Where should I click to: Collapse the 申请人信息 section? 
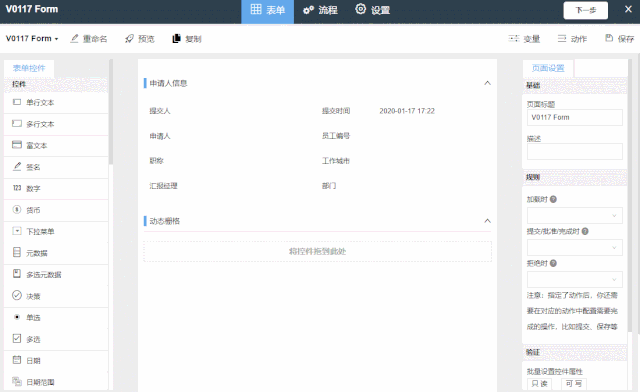[487, 83]
